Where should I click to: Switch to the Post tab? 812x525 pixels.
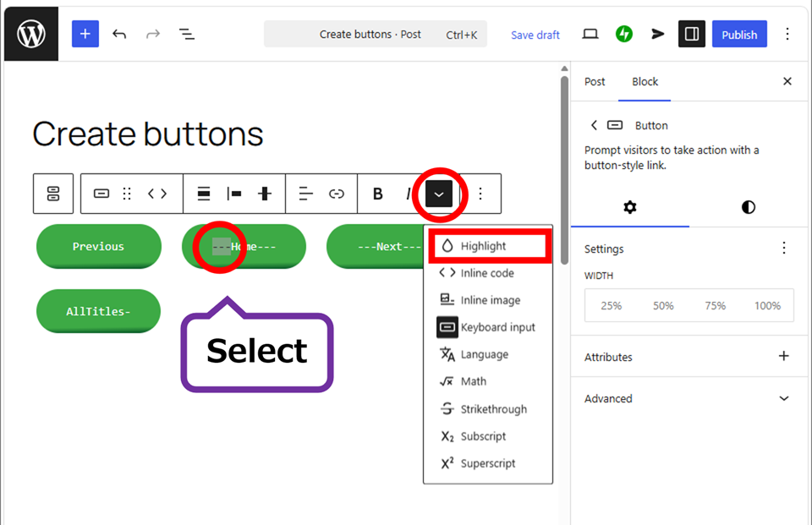tap(595, 82)
